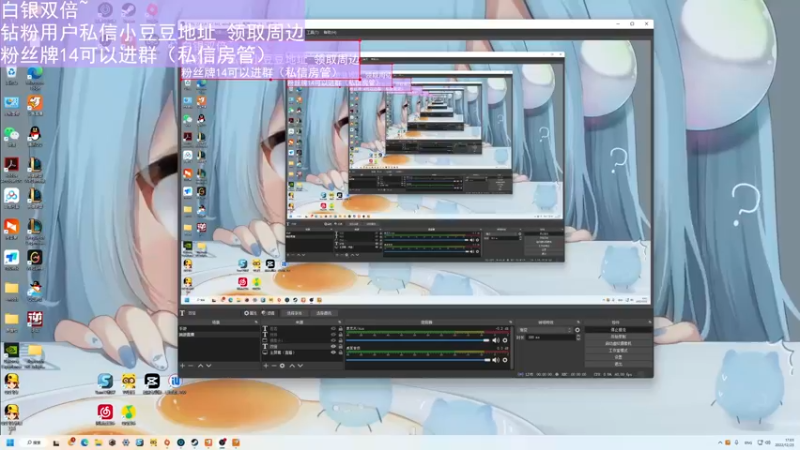Open the 帮助(H) menu in OBS
The image size is (800, 450).
click(x=330, y=32)
